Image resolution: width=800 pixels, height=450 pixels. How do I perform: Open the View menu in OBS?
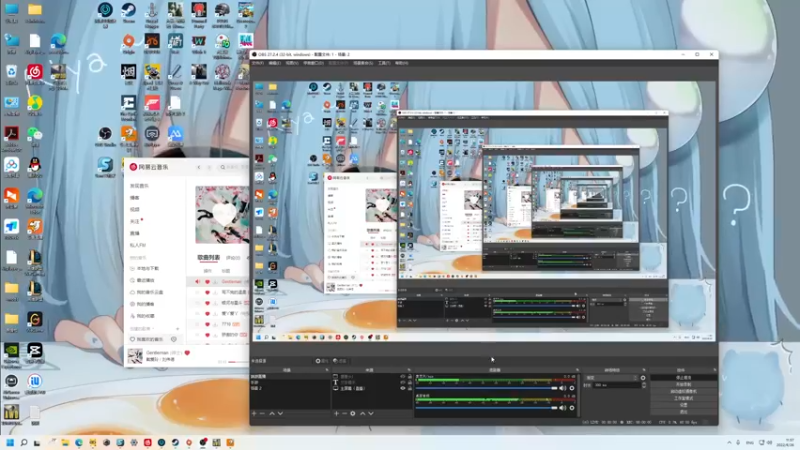click(x=292, y=63)
